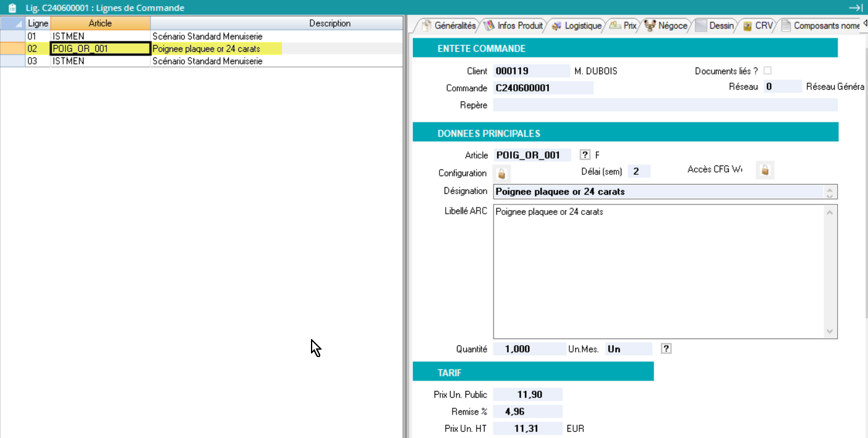This screenshot has height=438, width=868.
Task: Sort by the Description column header
Action: (x=330, y=23)
